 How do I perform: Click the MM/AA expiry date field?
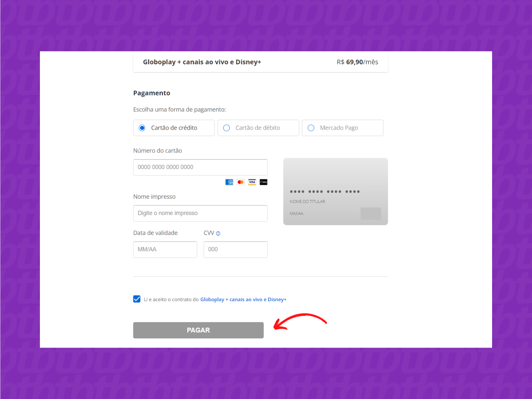[x=165, y=250]
